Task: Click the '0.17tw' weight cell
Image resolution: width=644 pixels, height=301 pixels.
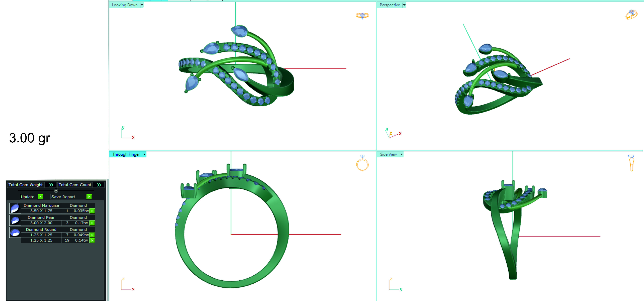Action: coord(81,223)
